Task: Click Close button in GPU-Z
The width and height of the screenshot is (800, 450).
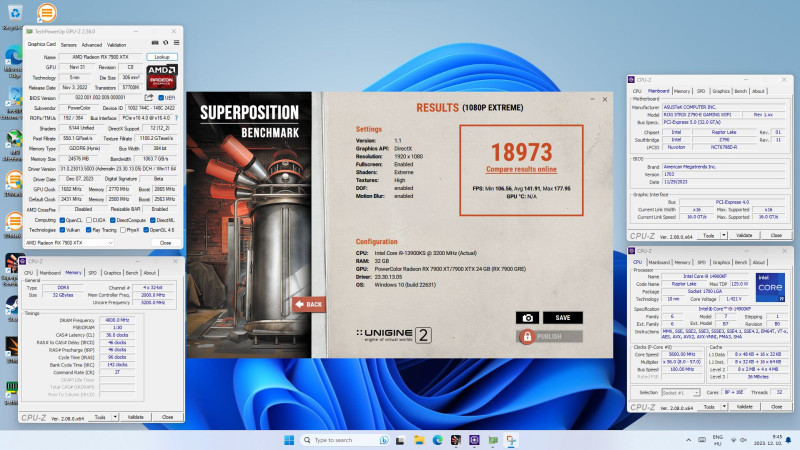Action: pos(165,243)
